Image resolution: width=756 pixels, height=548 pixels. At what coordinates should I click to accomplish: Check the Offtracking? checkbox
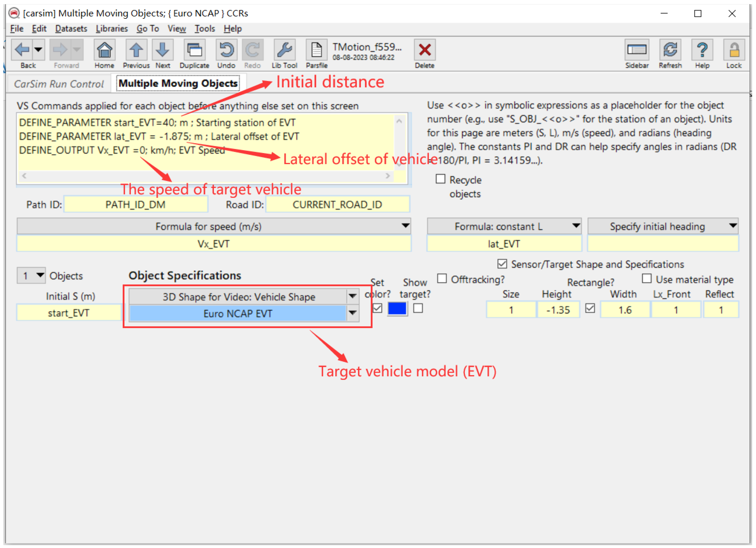tap(442, 278)
